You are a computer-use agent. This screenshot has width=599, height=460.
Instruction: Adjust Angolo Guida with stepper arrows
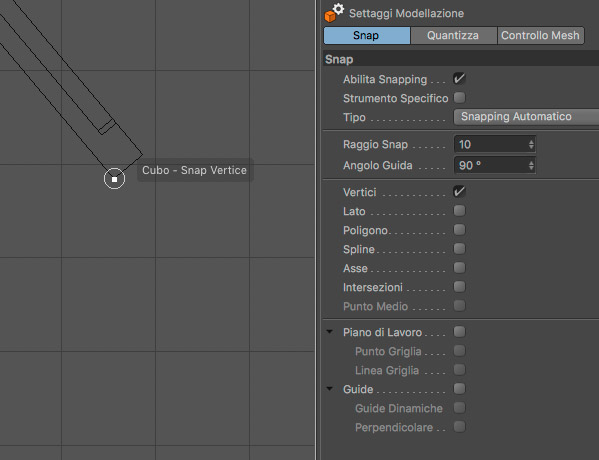(x=531, y=165)
